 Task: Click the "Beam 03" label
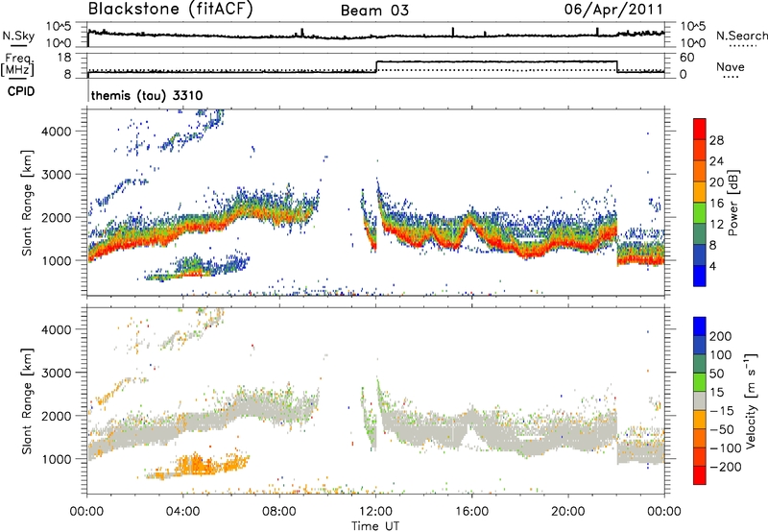374,11
